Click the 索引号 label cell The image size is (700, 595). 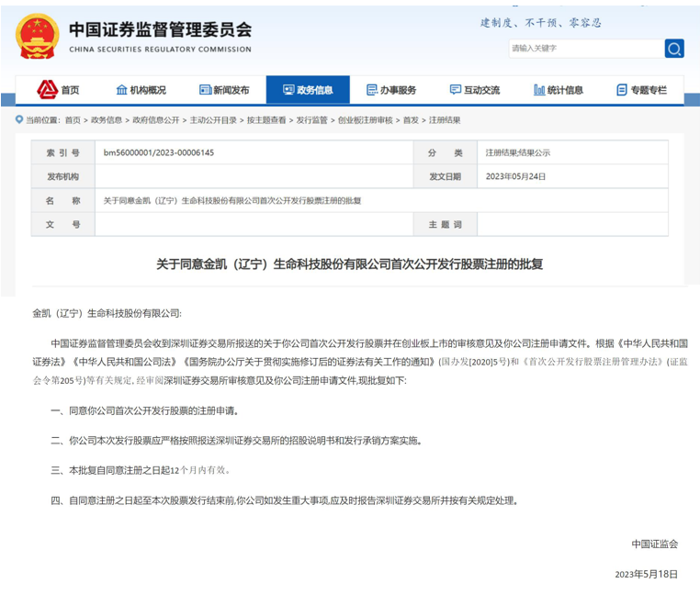pos(63,152)
